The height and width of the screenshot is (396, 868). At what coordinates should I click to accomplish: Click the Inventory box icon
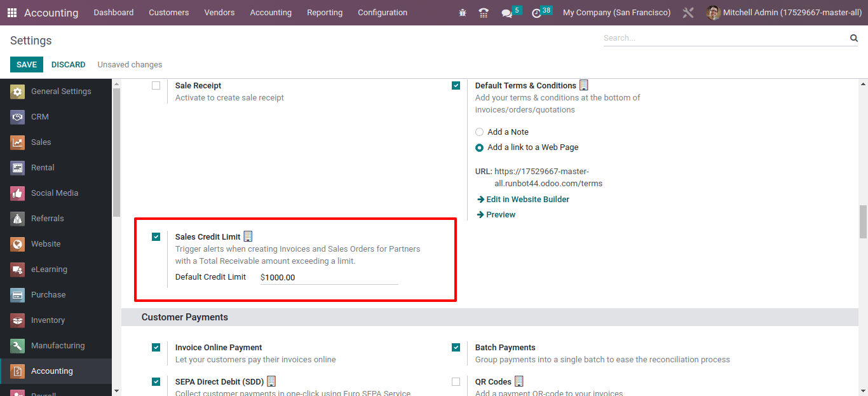pyautogui.click(x=18, y=320)
